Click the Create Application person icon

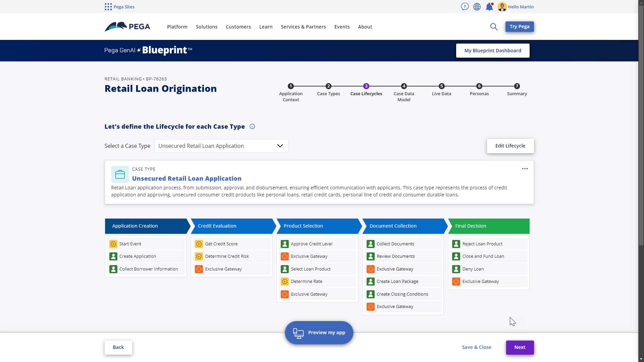pyautogui.click(x=113, y=256)
